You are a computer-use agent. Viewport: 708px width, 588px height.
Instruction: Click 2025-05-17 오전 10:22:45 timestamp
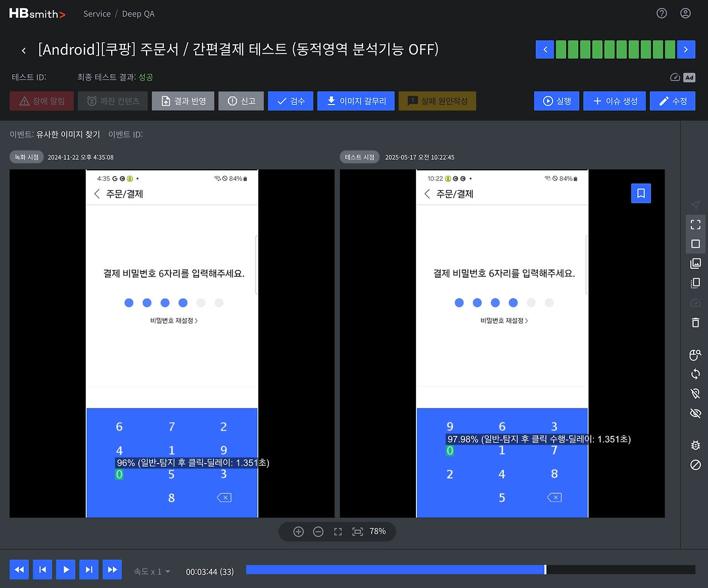point(420,158)
